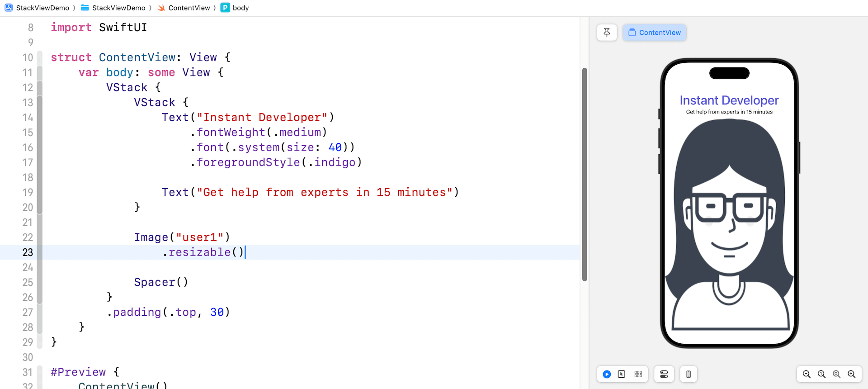Screen dimensions: 868x389
Task: Start the live preview play button
Action: click(607, 374)
